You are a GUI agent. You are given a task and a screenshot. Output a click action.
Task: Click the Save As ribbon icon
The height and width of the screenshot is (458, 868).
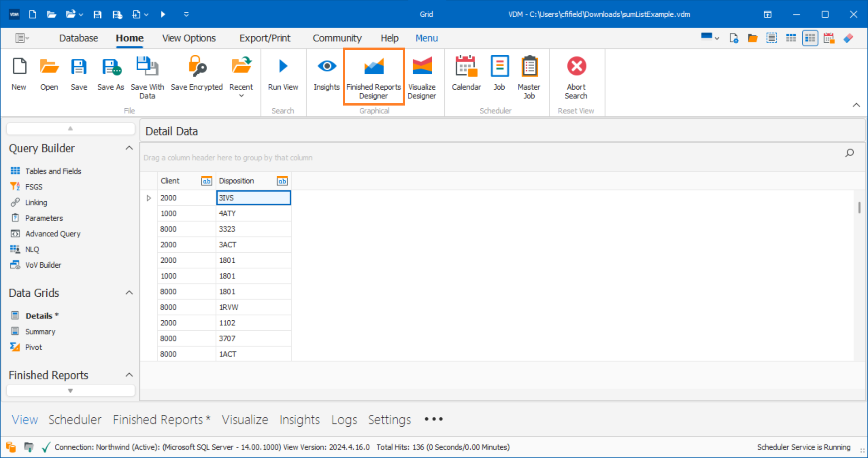coord(111,67)
